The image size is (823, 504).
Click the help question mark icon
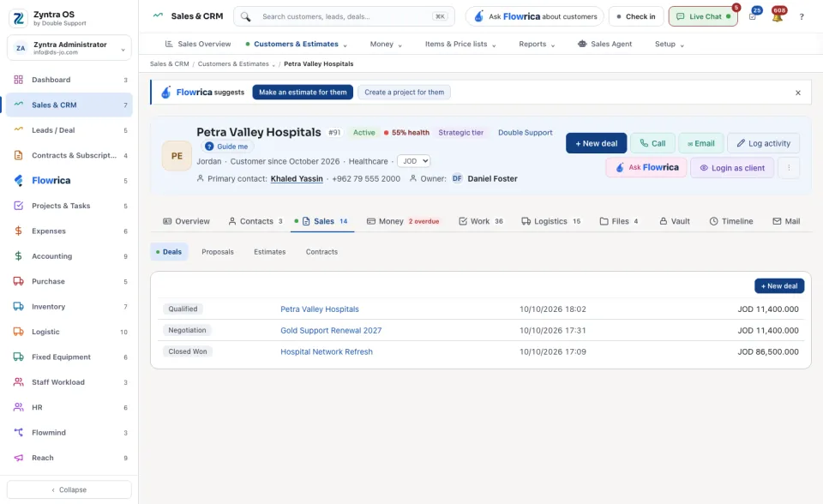802,17
